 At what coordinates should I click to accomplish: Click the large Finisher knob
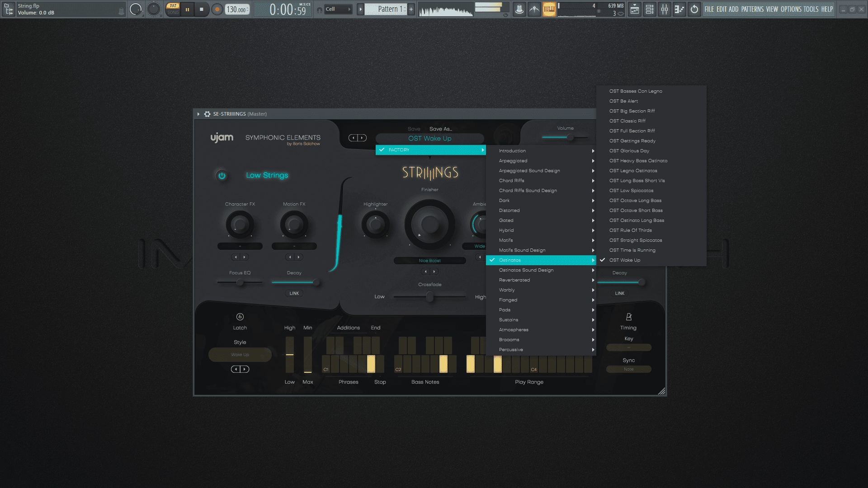pos(430,224)
